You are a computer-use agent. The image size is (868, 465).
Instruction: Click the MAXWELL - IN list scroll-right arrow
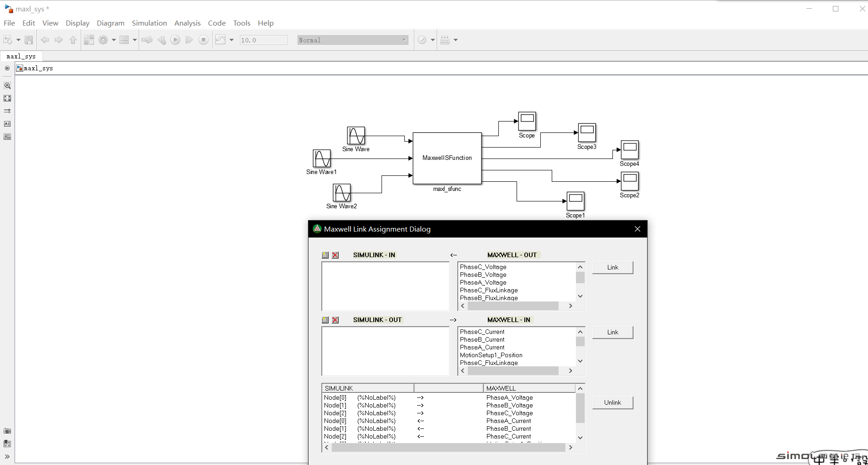[x=570, y=370]
